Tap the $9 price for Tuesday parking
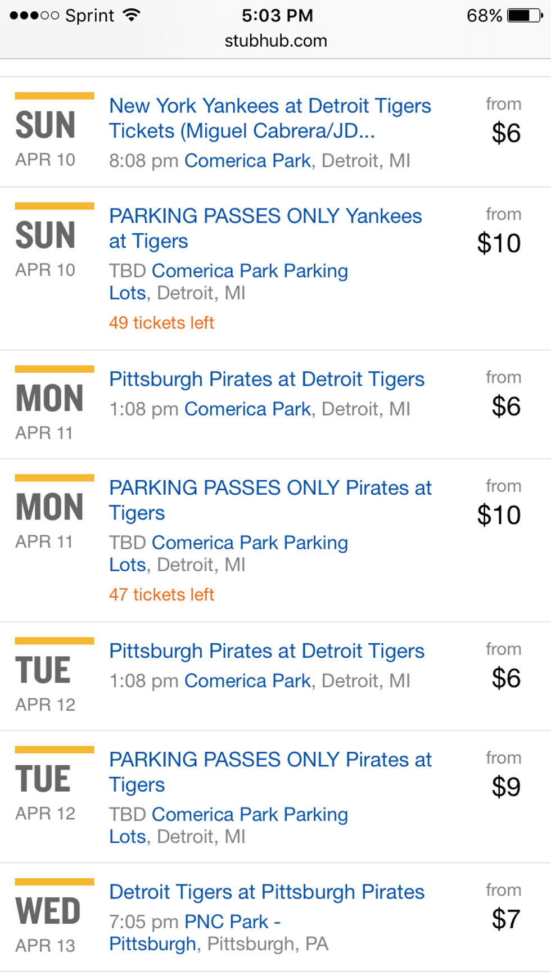The image size is (551, 980). 505,787
